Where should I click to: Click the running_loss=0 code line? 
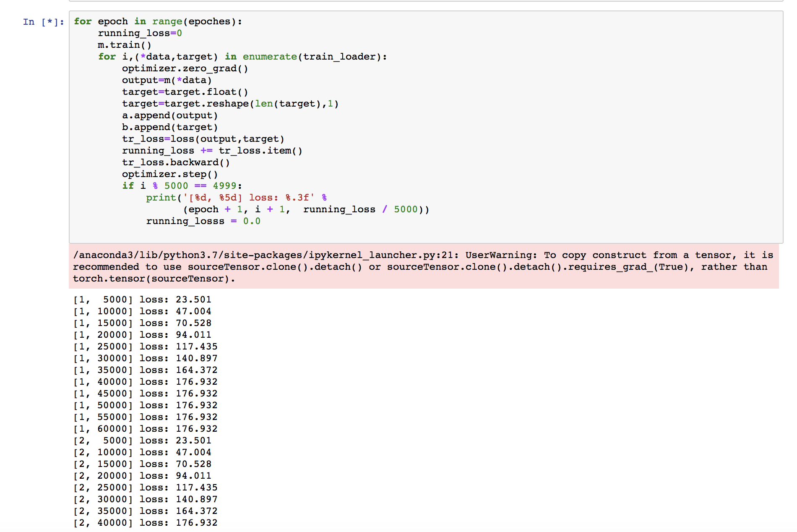pyautogui.click(x=140, y=33)
